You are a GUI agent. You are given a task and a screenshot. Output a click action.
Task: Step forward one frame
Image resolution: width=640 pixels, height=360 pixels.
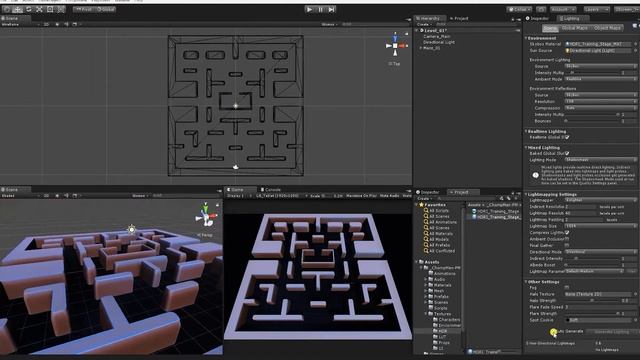click(x=331, y=9)
